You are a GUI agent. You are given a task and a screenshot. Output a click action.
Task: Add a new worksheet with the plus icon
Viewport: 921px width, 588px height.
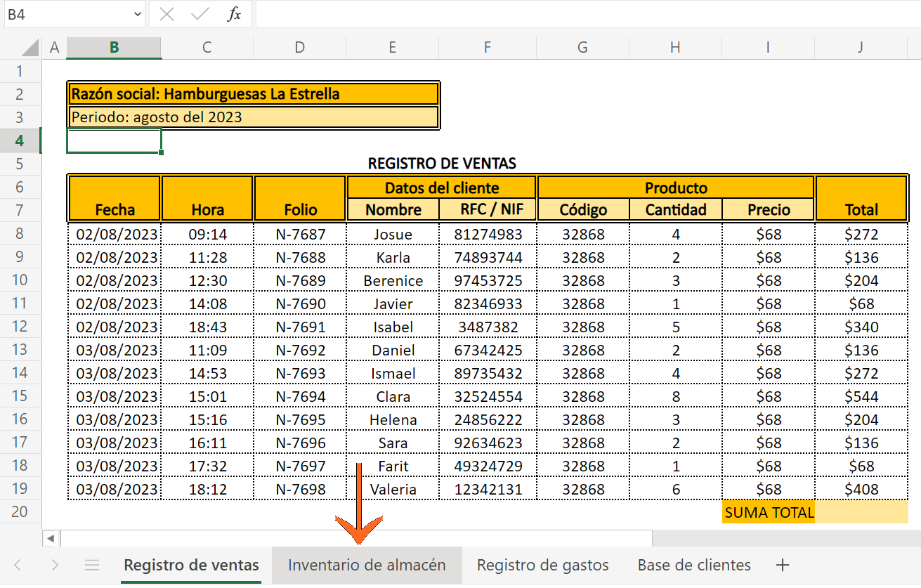783,565
